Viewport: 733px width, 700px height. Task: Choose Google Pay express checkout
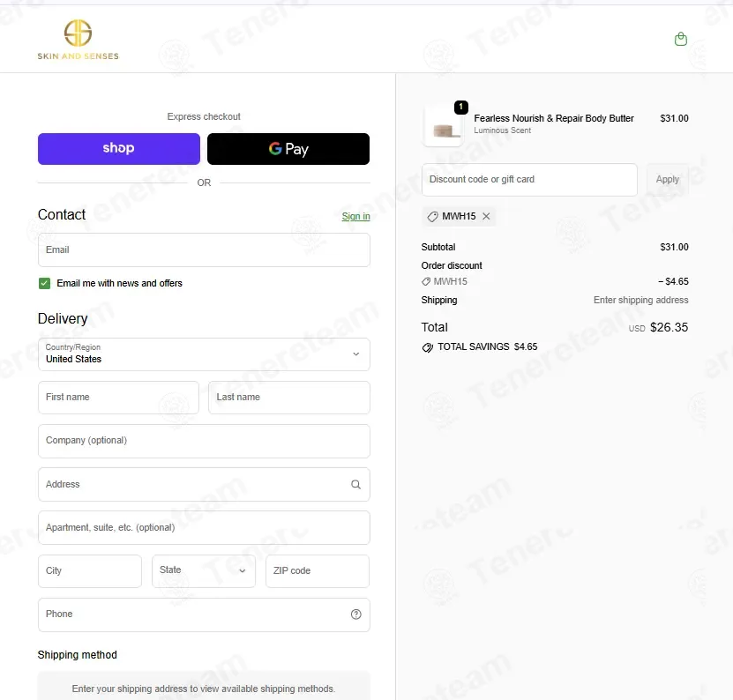coord(288,149)
